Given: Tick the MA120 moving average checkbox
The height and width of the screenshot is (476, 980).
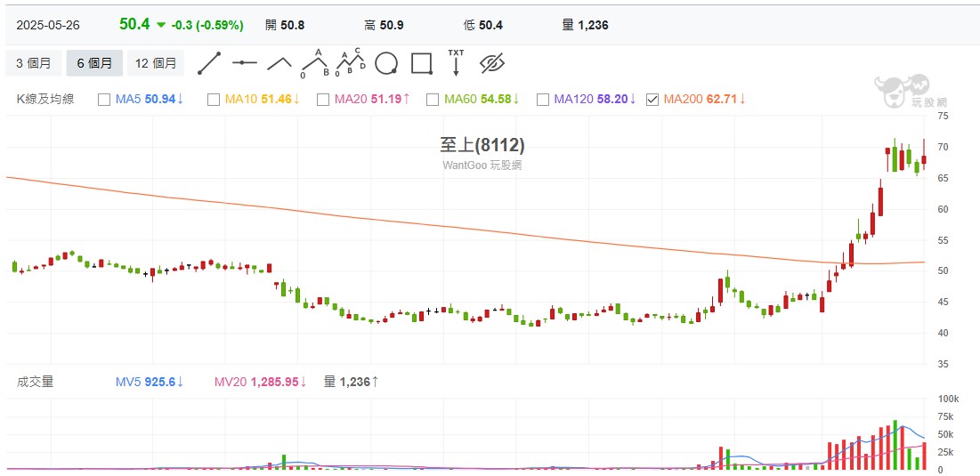Looking at the screenshot, I should coord(543,100).
